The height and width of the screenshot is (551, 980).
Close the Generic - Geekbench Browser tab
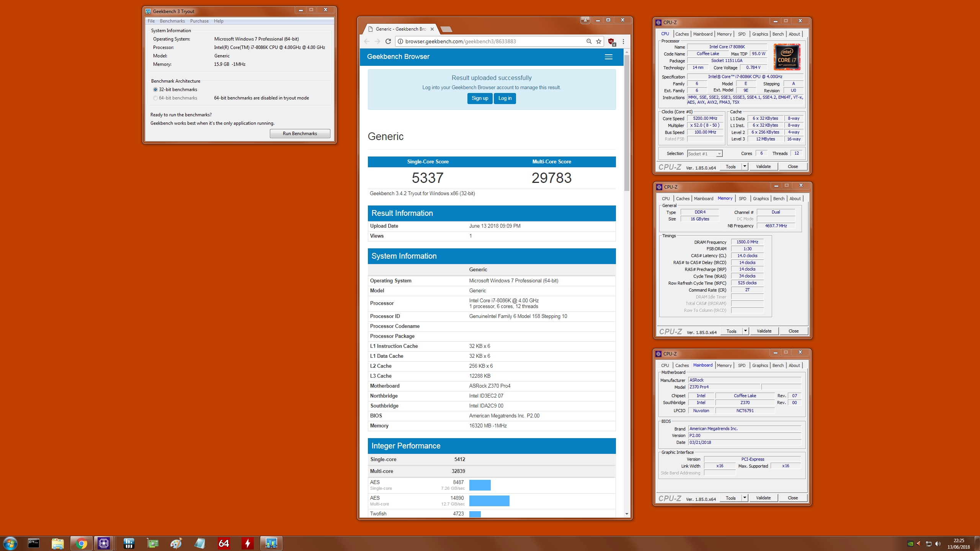coord(432,29)
